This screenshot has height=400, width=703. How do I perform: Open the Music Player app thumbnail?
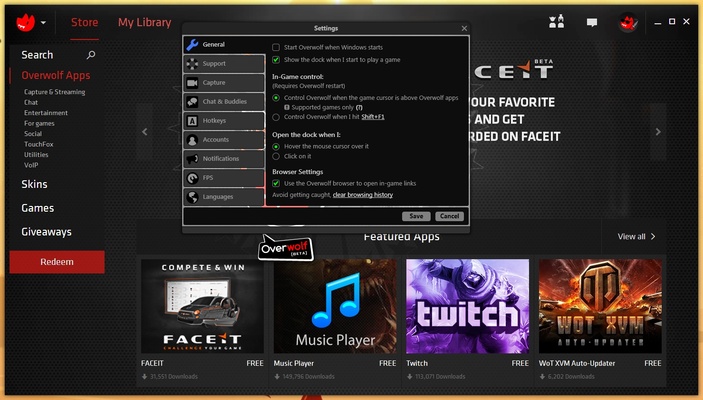335,306
